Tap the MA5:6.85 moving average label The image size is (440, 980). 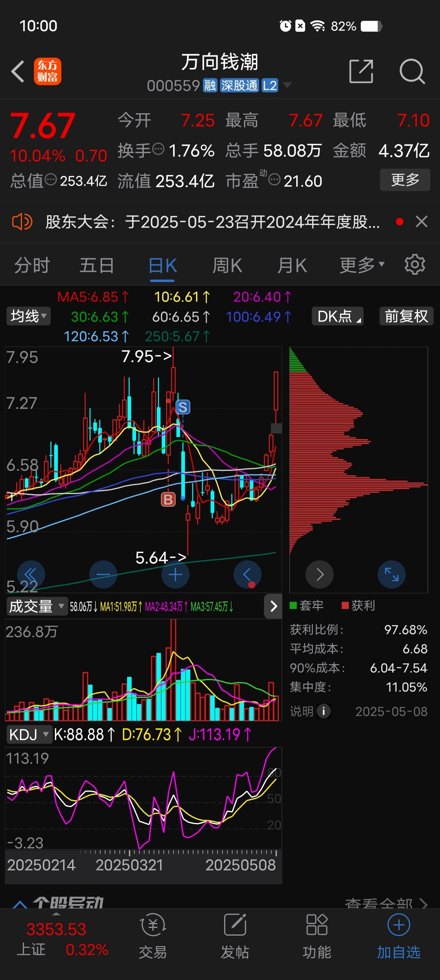tap(93, 297)
